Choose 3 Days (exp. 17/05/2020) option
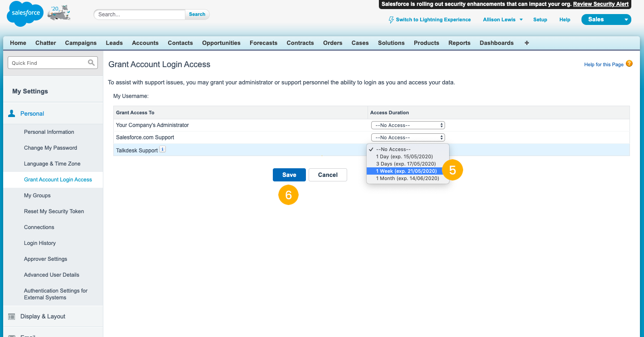 408,164
